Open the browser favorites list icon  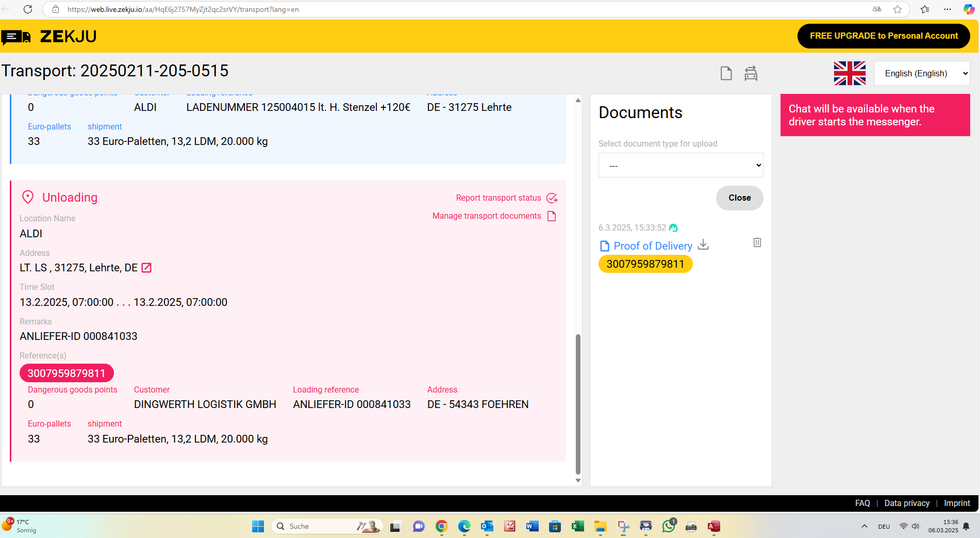coord(925,9)
